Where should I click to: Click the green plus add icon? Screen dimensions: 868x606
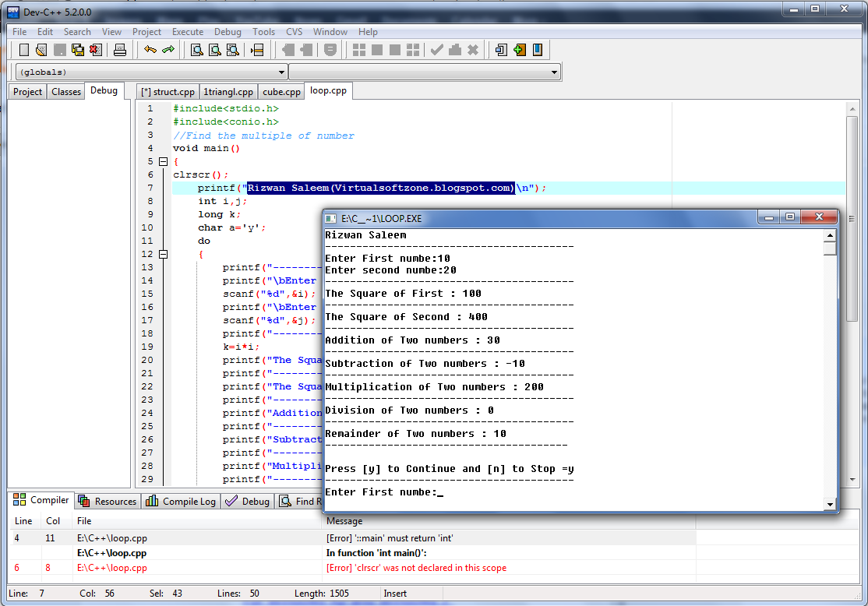519,51
